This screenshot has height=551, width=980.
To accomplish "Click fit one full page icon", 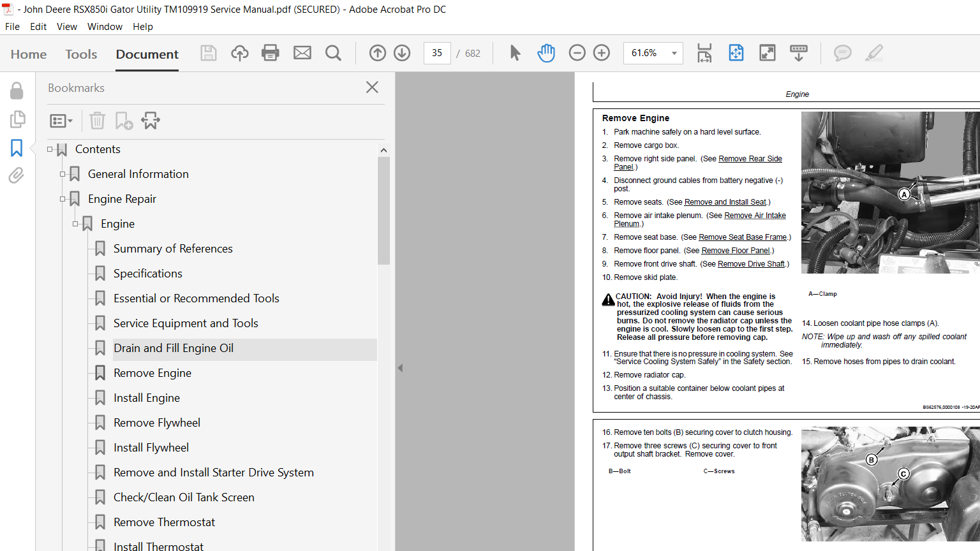I will click(736, 53).
